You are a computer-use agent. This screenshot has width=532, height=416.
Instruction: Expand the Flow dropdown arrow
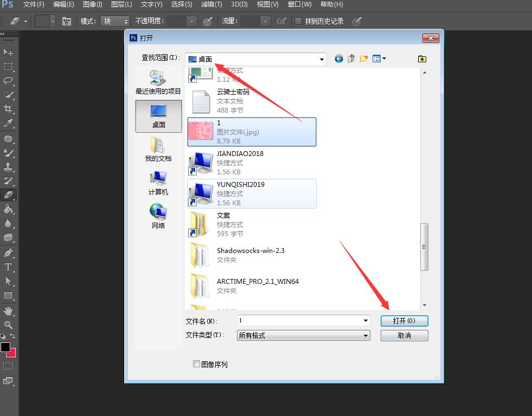[x=265, y=21]
